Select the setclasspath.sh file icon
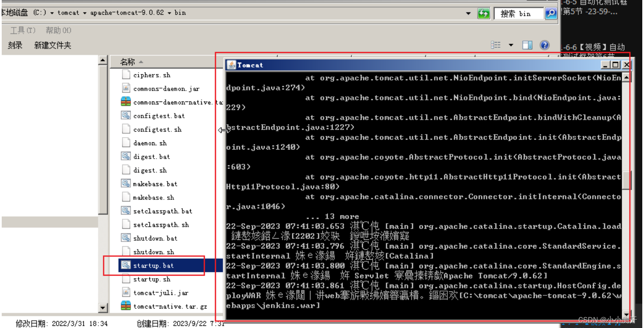 pyautogui.click(x=126, y=224)
